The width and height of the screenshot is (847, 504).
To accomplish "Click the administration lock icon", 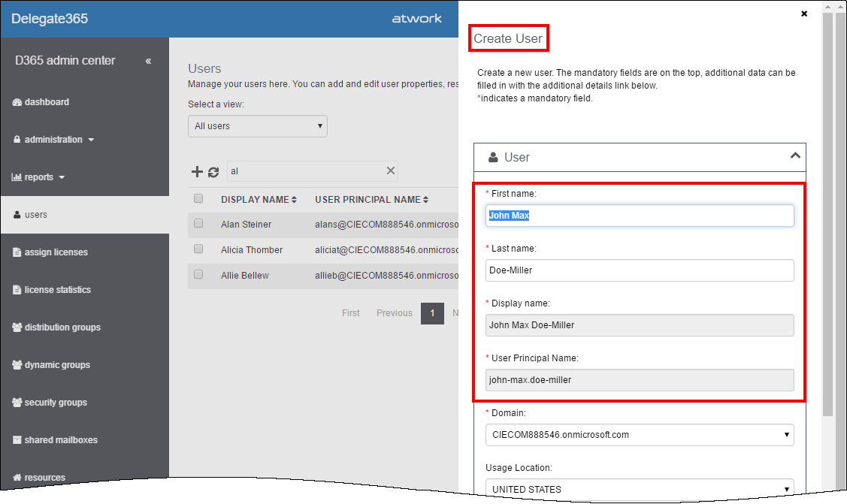I will click(17, 139).
